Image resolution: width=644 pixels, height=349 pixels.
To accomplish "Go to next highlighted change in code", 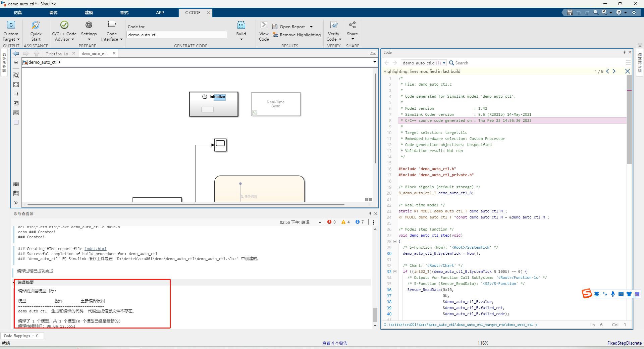I will tap(614, 71).
